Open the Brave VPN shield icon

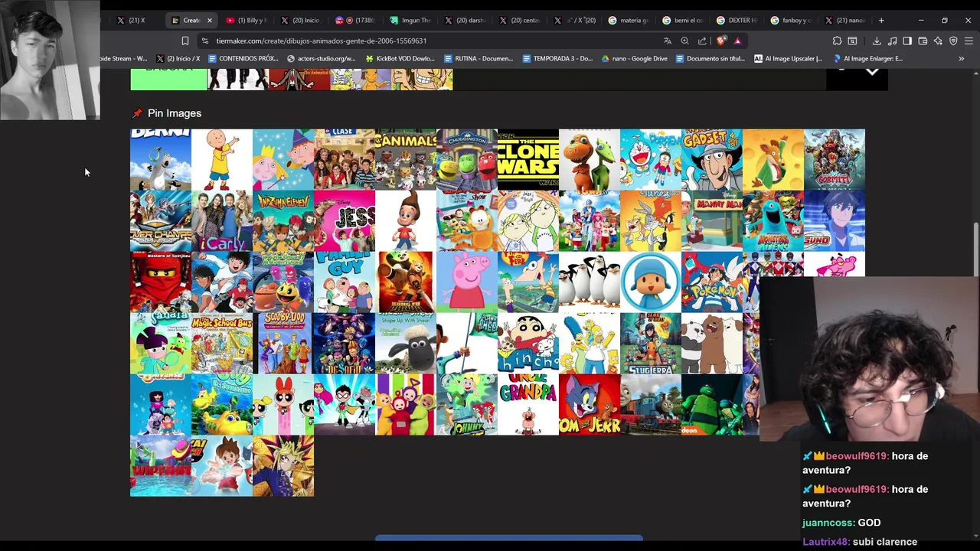tap(953, 41)
